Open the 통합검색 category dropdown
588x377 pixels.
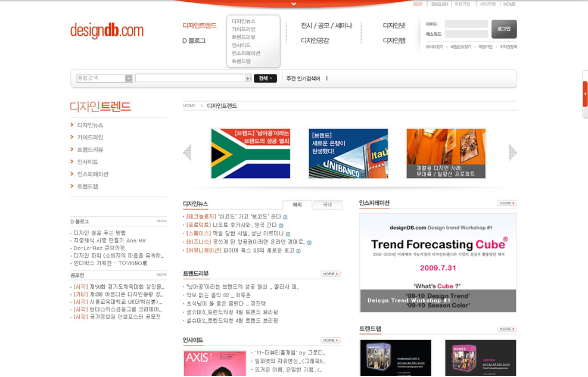(x=129, y=79)
